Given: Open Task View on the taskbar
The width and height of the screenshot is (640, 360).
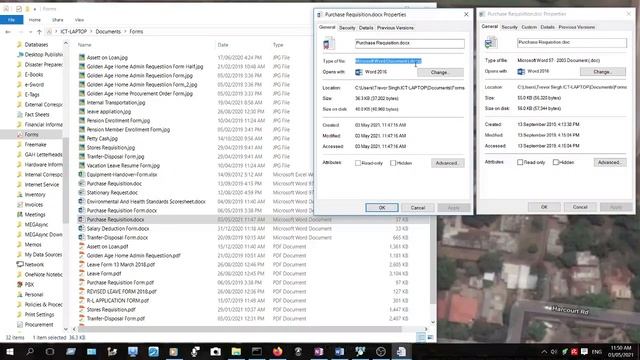Looking at the screenshot, I should pos(50,351).
